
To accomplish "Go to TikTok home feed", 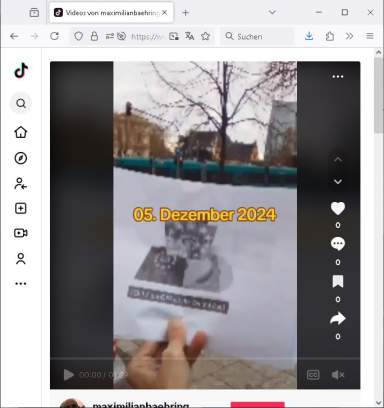I will [21, 132].
